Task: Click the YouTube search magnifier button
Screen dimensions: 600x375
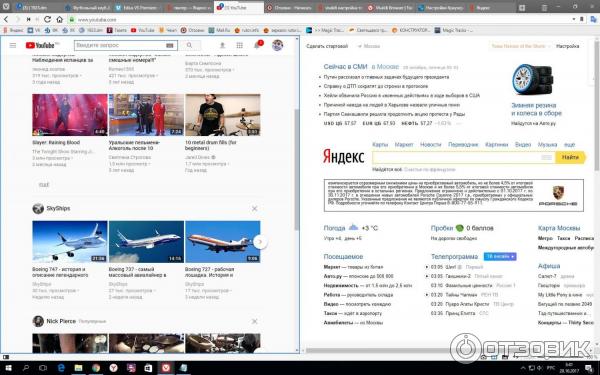Action: 189,45
